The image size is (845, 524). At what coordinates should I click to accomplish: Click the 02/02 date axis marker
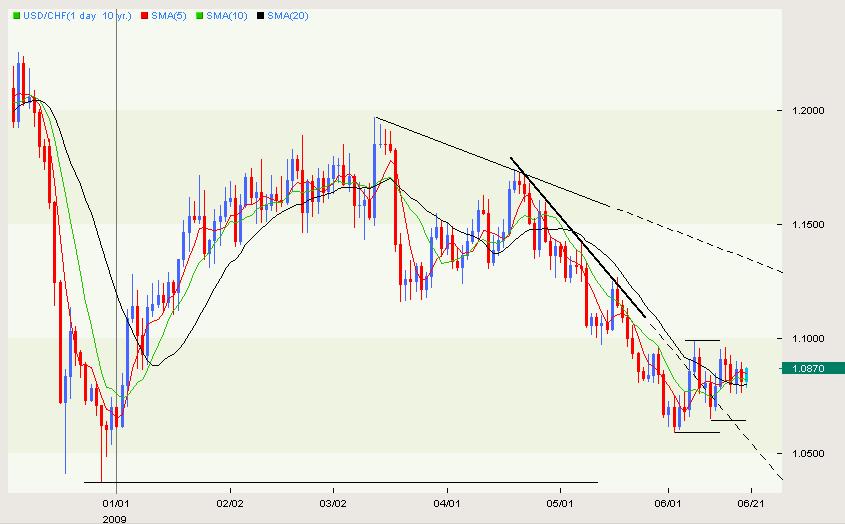tap(230, 504)
